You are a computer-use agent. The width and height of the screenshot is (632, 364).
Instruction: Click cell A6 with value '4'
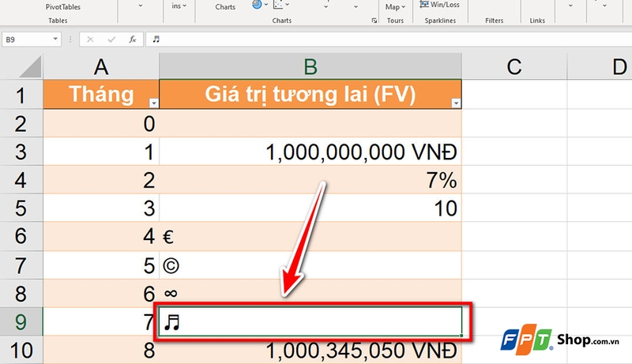[x=101, y=236]
